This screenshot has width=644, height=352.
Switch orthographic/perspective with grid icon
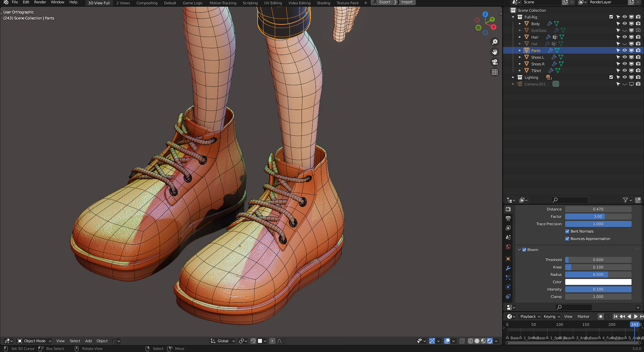(x=495, y=72)
